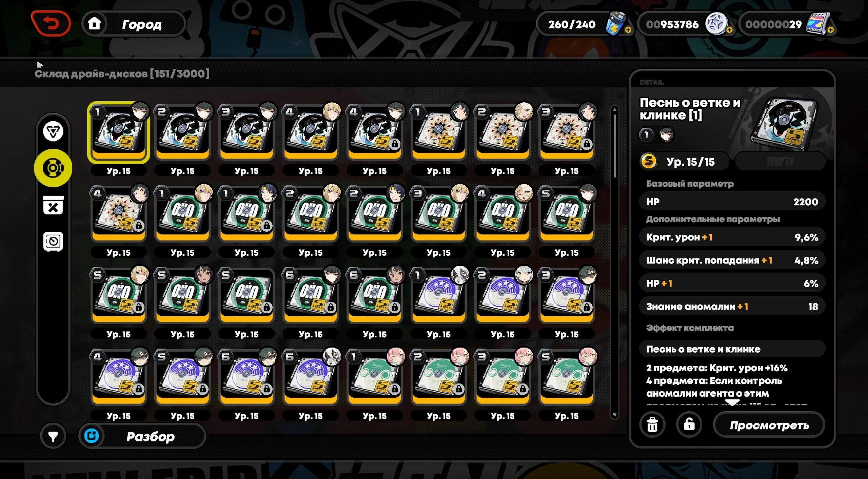Toggle the lock on selected disc
Screen dimensions: 868x479
pyautogui.click(x=689, y=425)
